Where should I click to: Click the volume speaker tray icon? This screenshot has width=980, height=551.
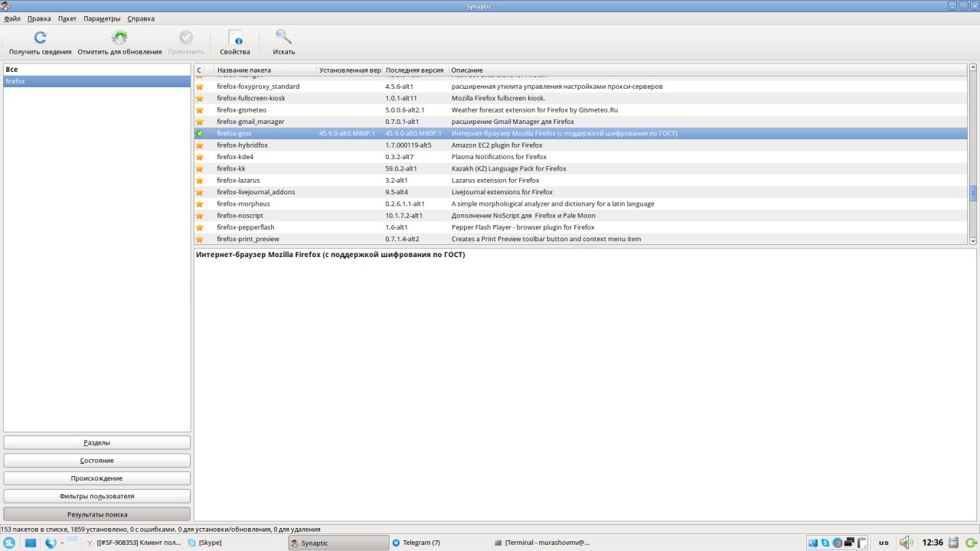[x=906, y=543]
